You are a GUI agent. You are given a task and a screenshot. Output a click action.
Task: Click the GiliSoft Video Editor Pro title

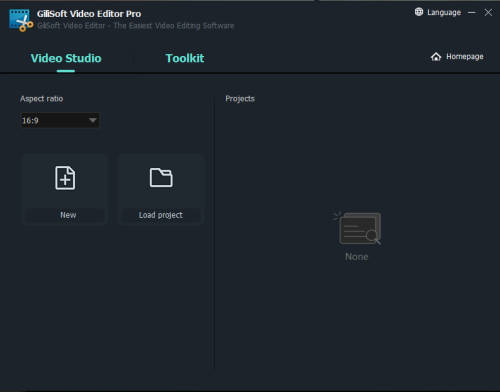(x=89, y=14)
